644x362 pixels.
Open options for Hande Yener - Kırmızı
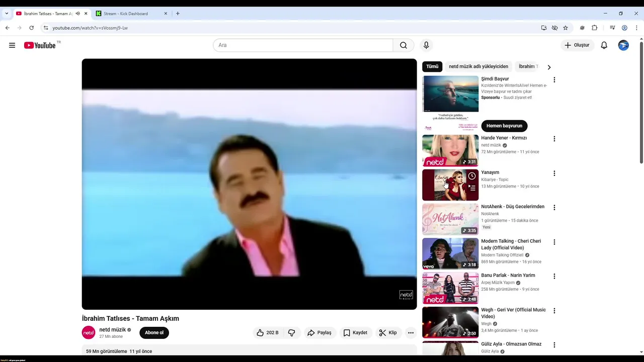pos(554,139)
